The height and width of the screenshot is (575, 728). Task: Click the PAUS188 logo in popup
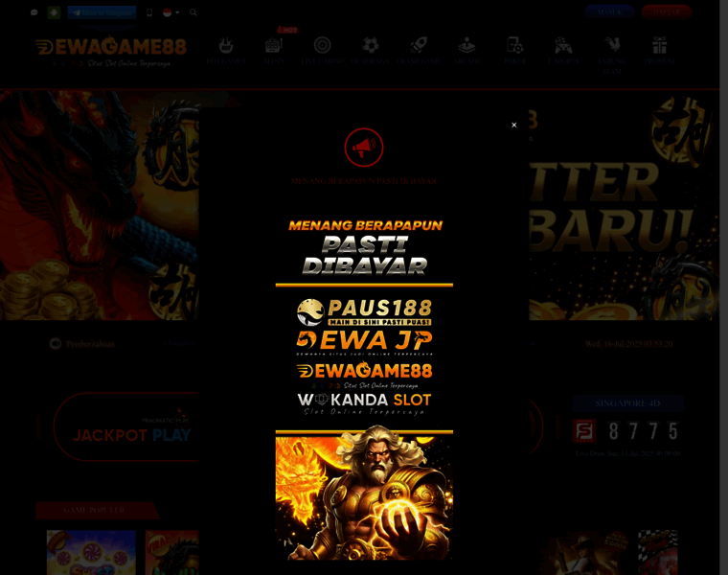pyautogui.click(x=364, y=311)
